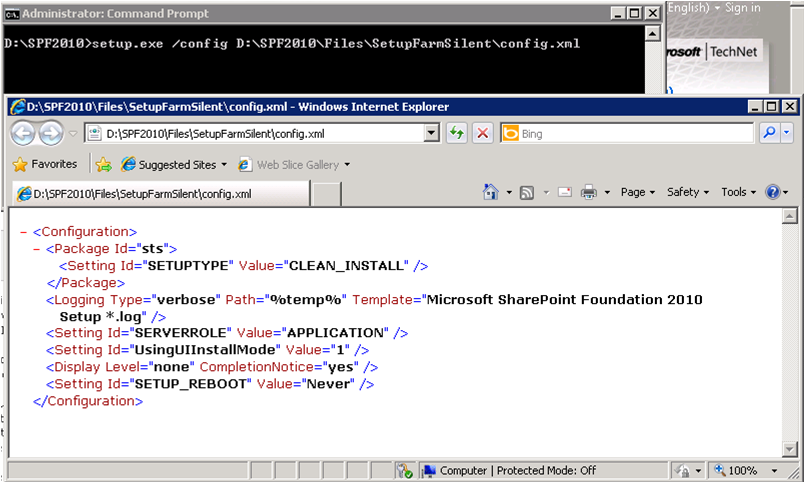Open Favorites with the star icon
Image resolution: width=805 pixels, height=483 pixels.
tap(44, 164)
